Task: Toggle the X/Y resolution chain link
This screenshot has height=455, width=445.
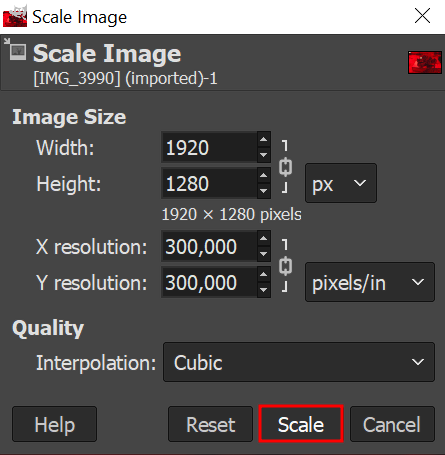Action: (x=285, y=266)
